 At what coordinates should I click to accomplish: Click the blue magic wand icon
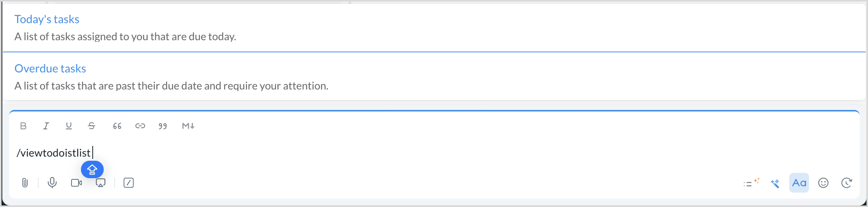coord(775,183)
